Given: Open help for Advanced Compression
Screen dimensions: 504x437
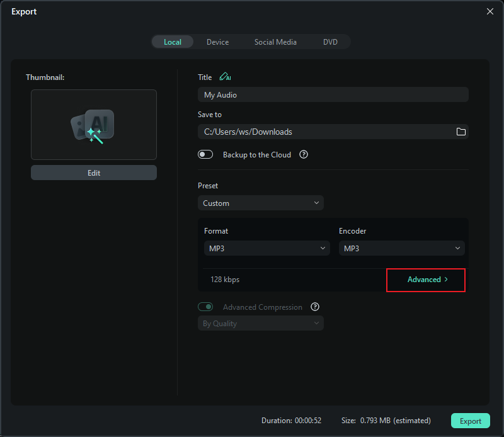Looking at the screenshot, I should coord(315,307).
